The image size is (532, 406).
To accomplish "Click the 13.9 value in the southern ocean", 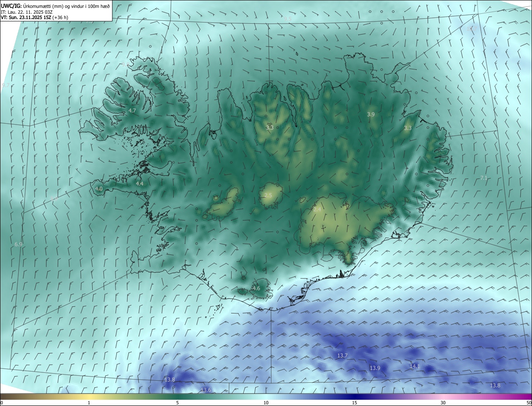I will [x=375, y=368].
